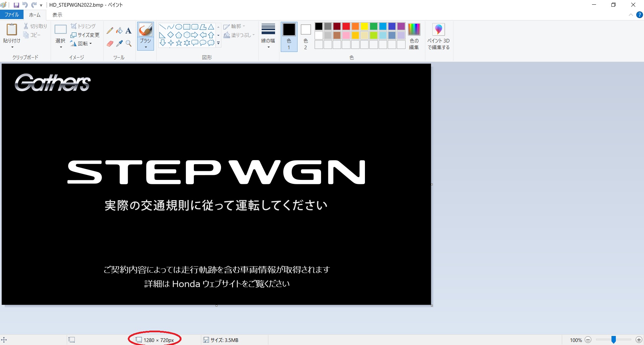Click Zoom out minus button

click(x=588, y=340)
